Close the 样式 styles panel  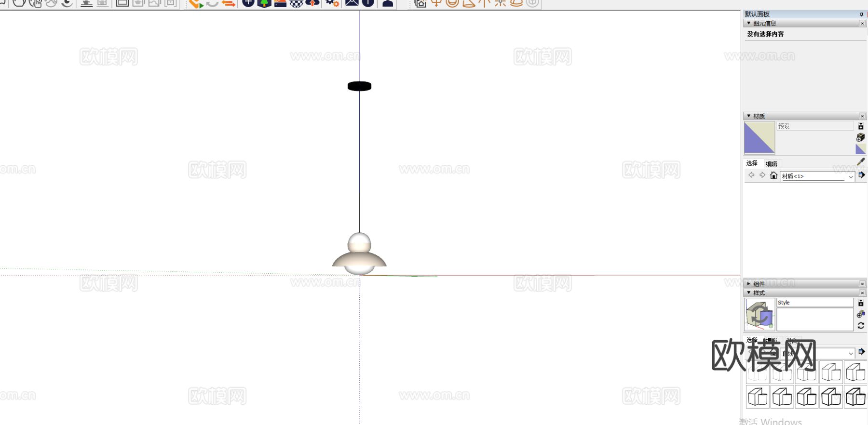point(862,293)
